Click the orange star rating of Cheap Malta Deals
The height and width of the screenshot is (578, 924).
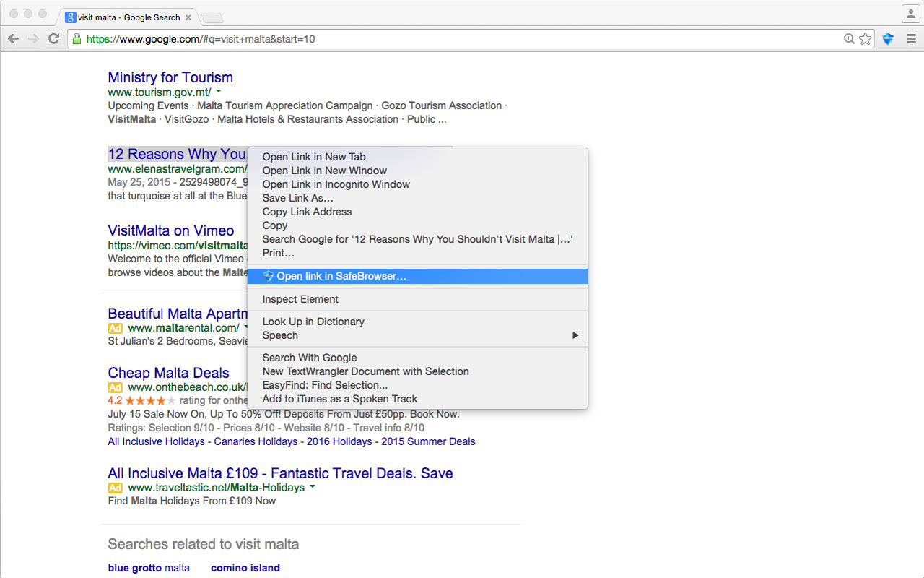tap(150, 400)
